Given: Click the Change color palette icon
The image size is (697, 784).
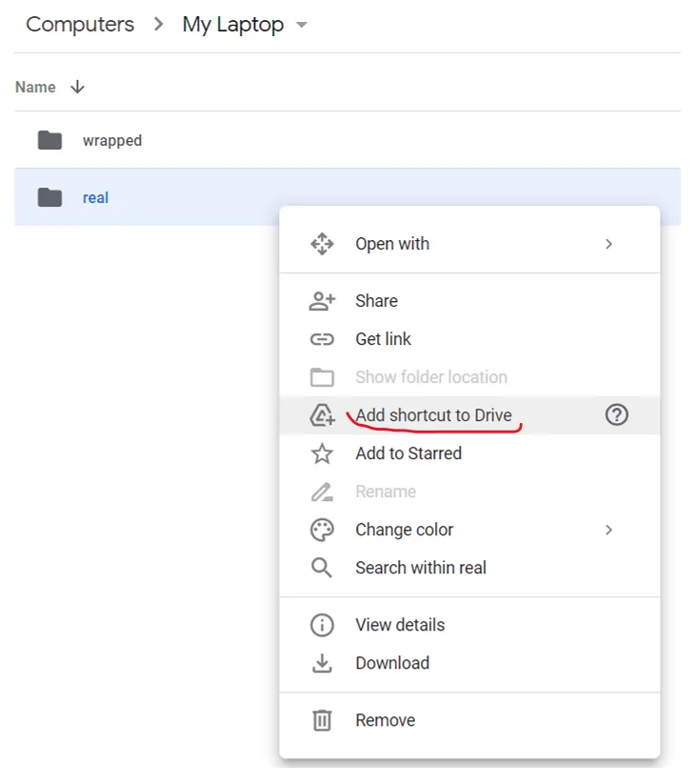Looking at the screenshot, I should coord(323,530).
